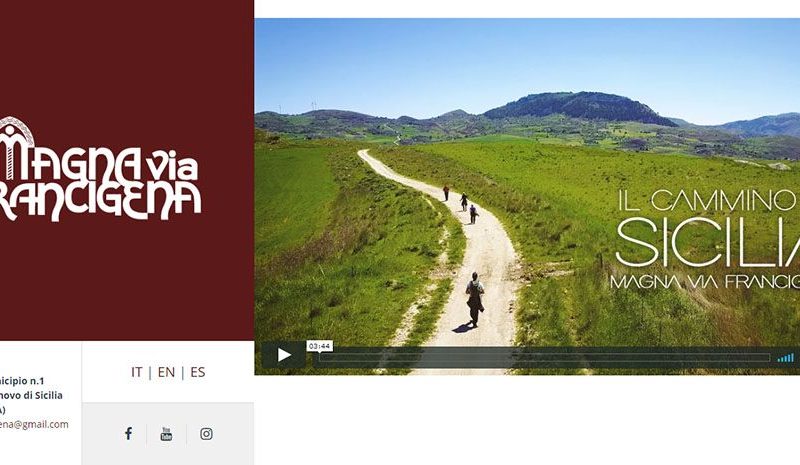
Task: Open the YouTube channel icon
Action: [x=166, y=434]
